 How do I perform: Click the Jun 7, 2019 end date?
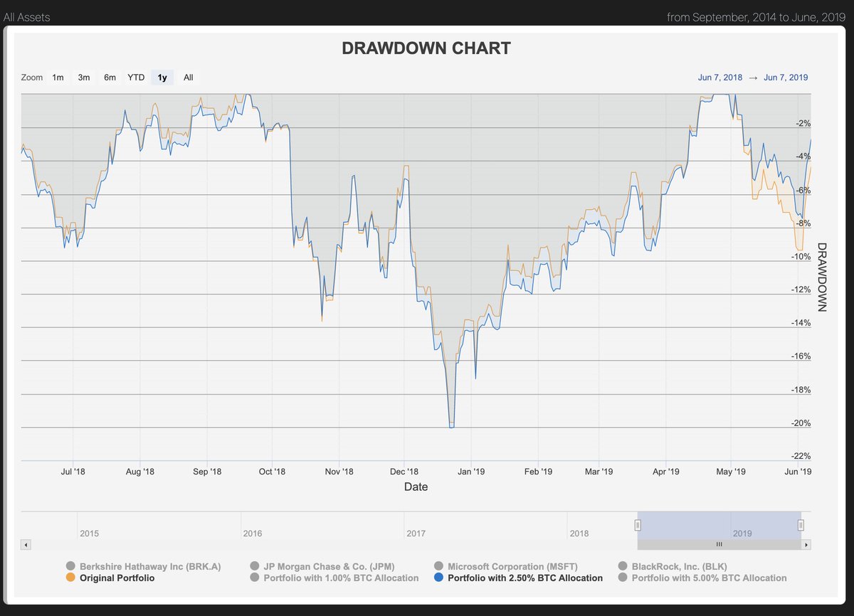786,77
